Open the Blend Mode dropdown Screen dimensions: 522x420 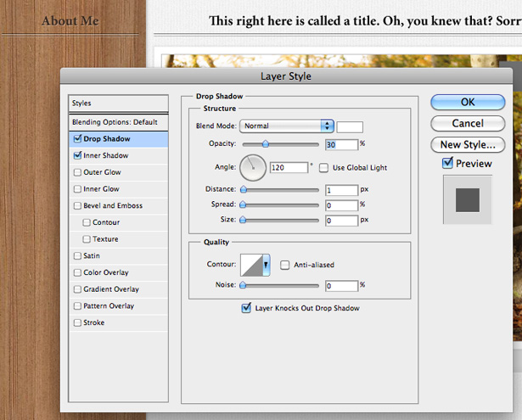click(287, 126)
